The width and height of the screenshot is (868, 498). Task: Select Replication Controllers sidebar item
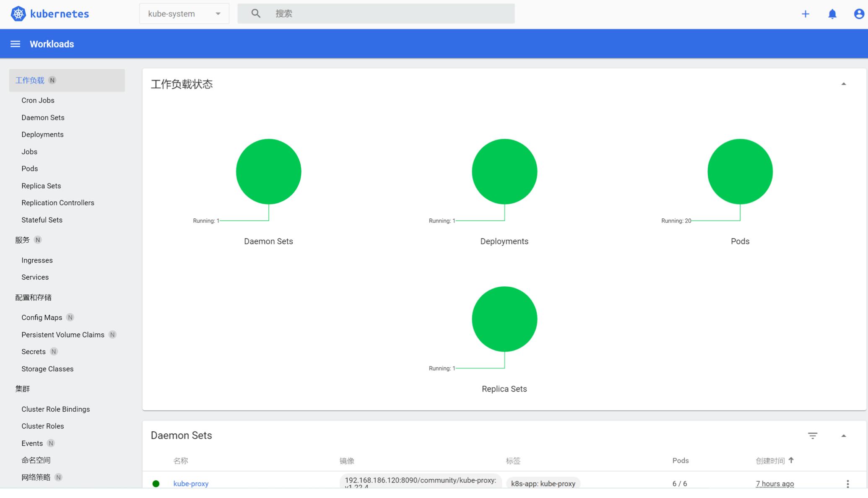point(58,203)
